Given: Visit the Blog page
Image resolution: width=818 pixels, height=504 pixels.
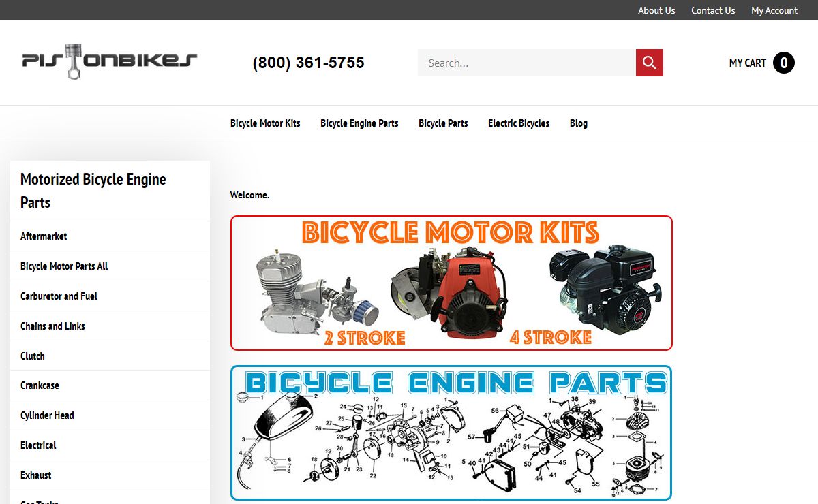Looking at the screenshot, I should pos(579,123).
